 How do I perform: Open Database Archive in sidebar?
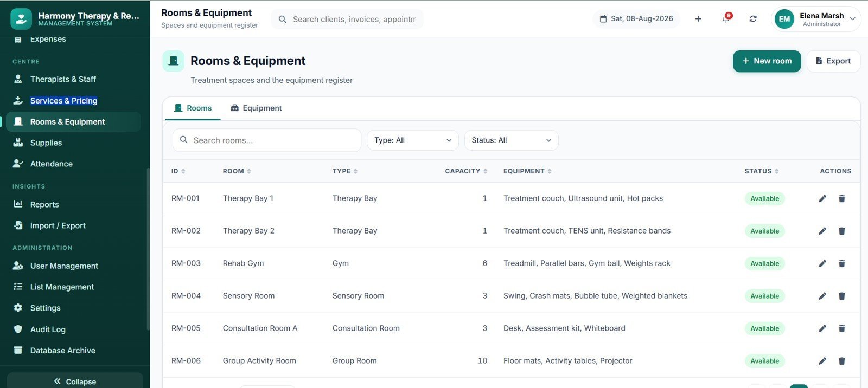[x=73, y=351]
